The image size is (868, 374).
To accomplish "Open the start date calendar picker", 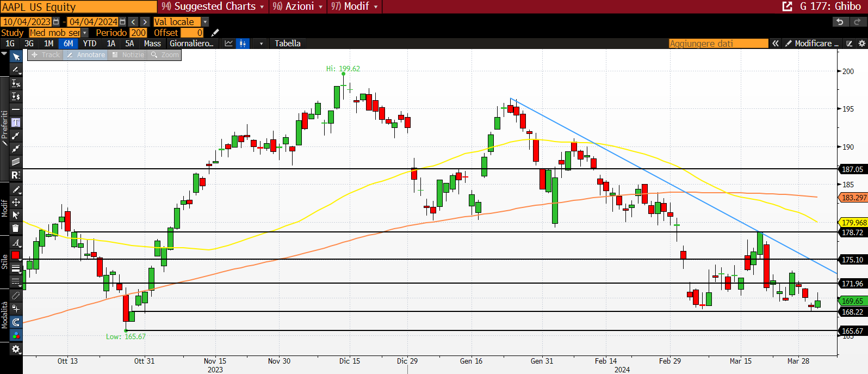I will click(56, 22).
